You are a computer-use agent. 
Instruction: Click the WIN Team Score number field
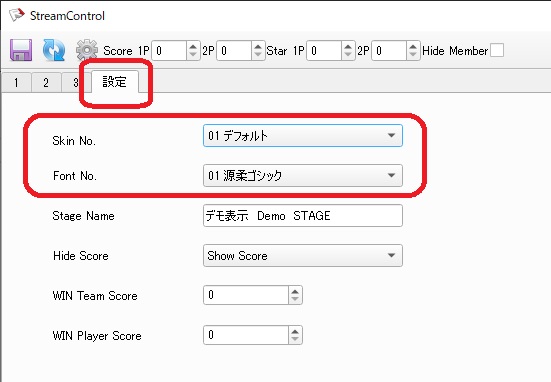click(x=246, y=295)
